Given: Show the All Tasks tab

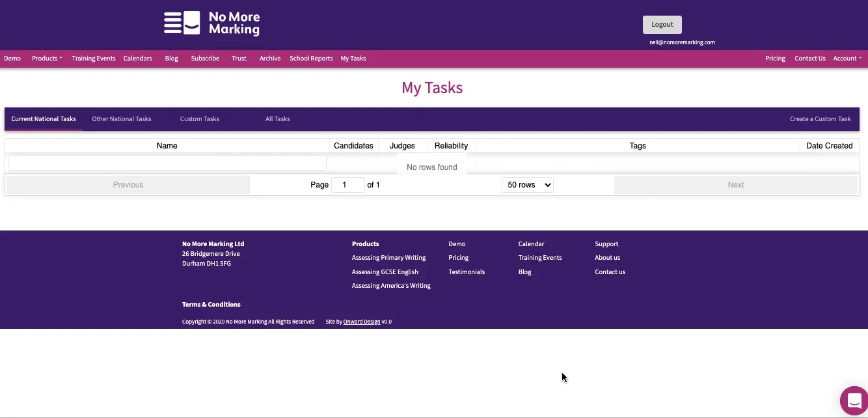Looking at the screenshot, I should coord(277,119).
